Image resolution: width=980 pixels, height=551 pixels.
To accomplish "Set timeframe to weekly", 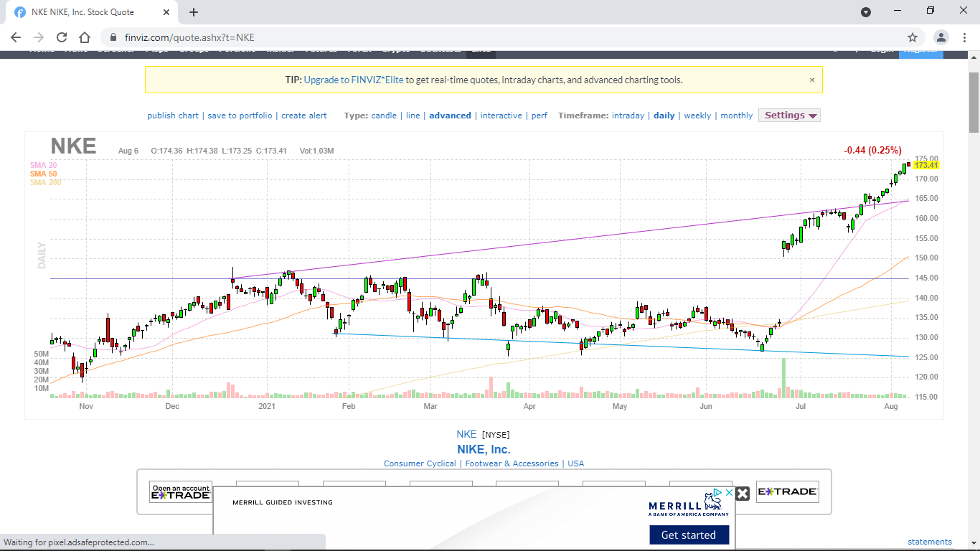I will pos(697,116).
